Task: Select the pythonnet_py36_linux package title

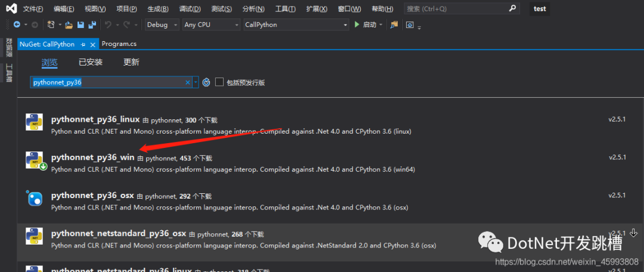Action: [x=95, y=119]
